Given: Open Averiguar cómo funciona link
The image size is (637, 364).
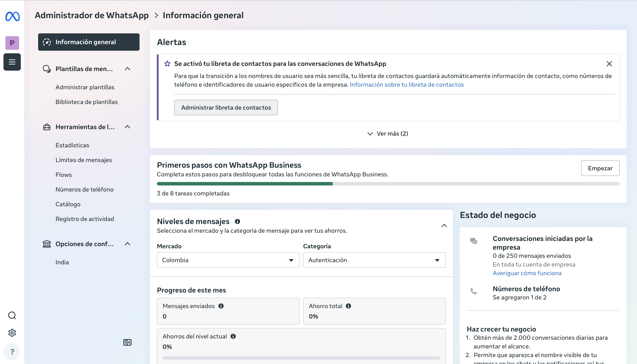Looking at the screenshot, I should (x=527, y=273).
